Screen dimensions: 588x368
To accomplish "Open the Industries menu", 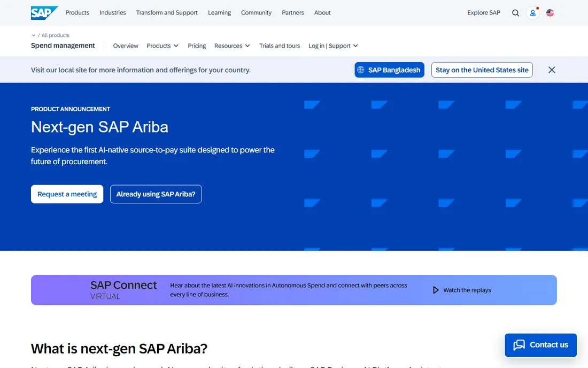I will 112,13.
